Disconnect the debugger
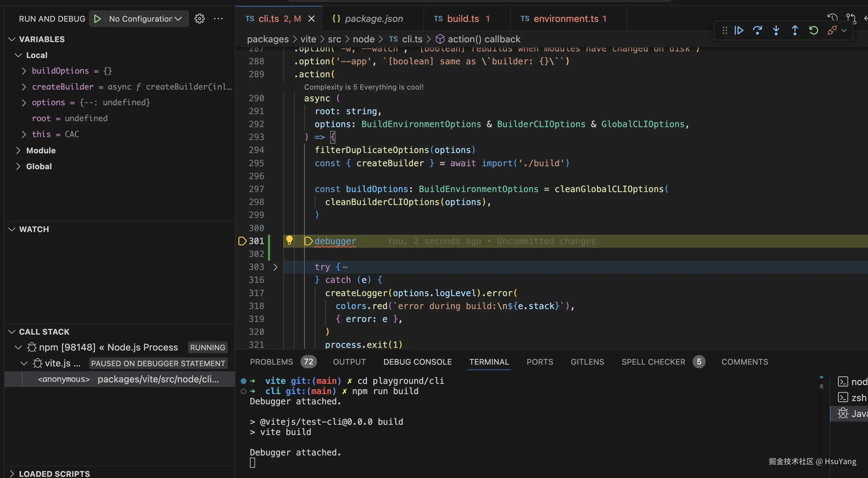 coord(832,31)
